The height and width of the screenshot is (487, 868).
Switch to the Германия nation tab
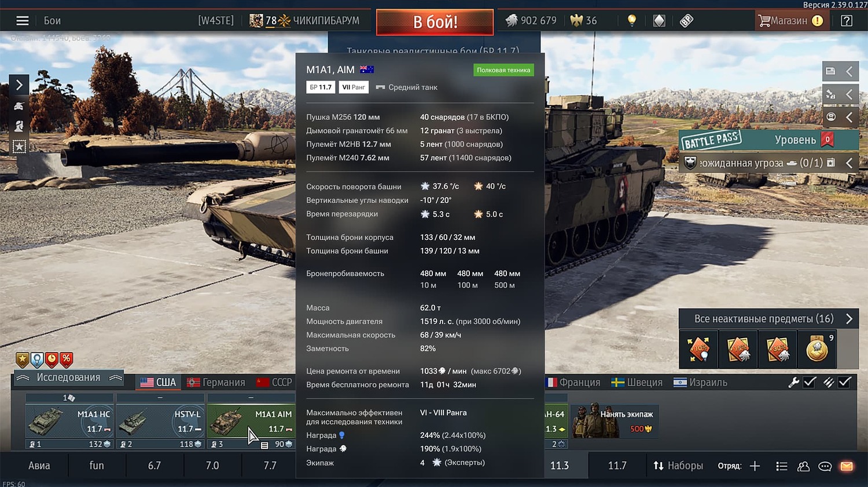(x=216, y=382)
